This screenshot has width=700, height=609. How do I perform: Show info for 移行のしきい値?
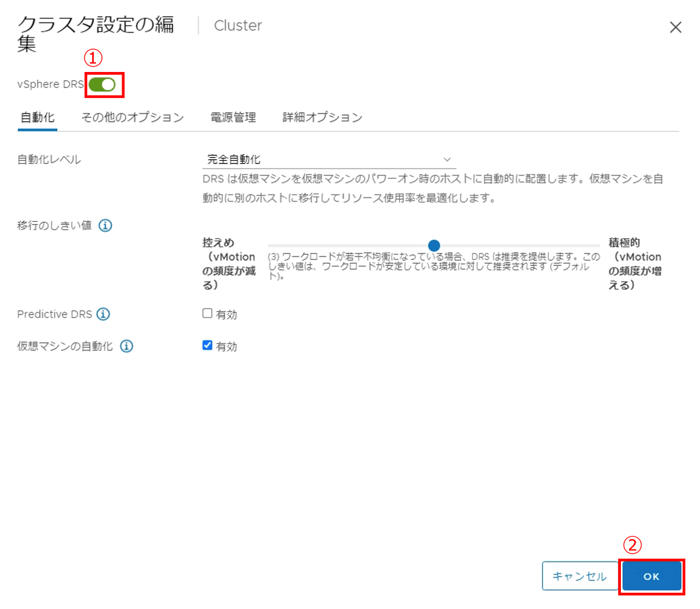point(105,226)
